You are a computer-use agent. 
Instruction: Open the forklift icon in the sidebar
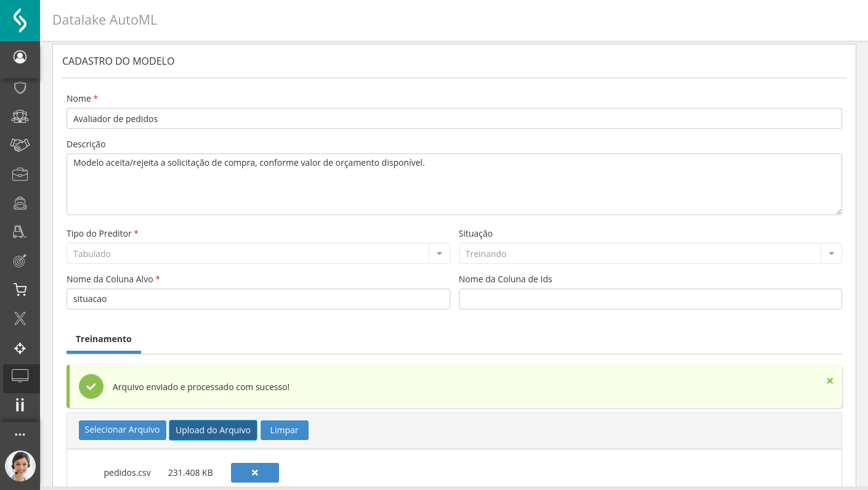(20, 232)
